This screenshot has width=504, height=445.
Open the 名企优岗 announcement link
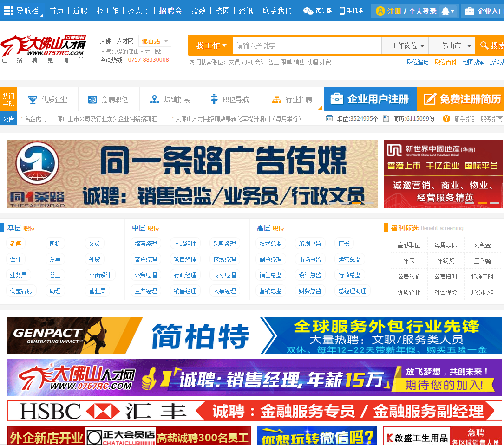tap(91, 119)
